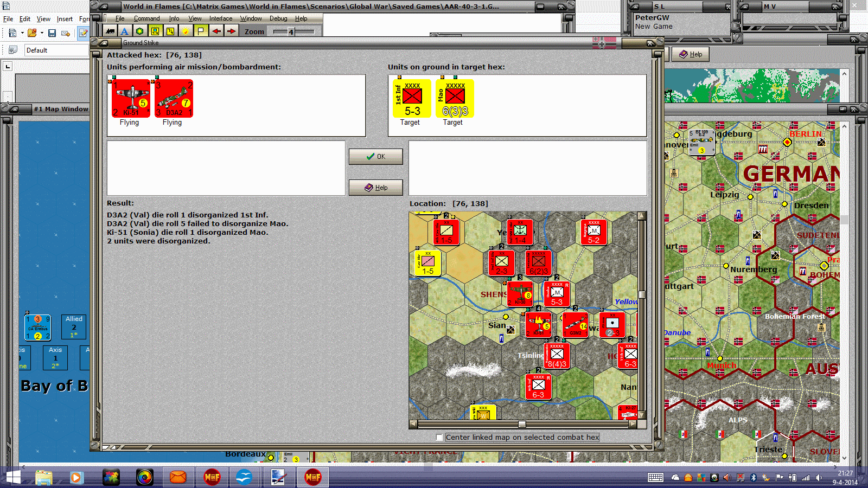This screenshot has width=868, height=488.
Task: Click the minimap scroll left arrow
Action: click(x=413, y=425)
